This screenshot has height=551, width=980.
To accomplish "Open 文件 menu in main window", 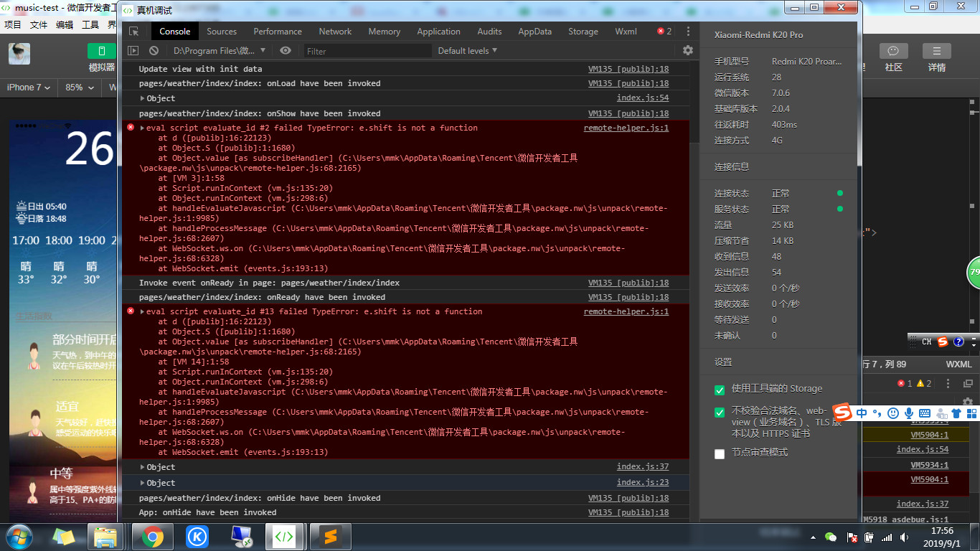I will [x=39, y=24].
